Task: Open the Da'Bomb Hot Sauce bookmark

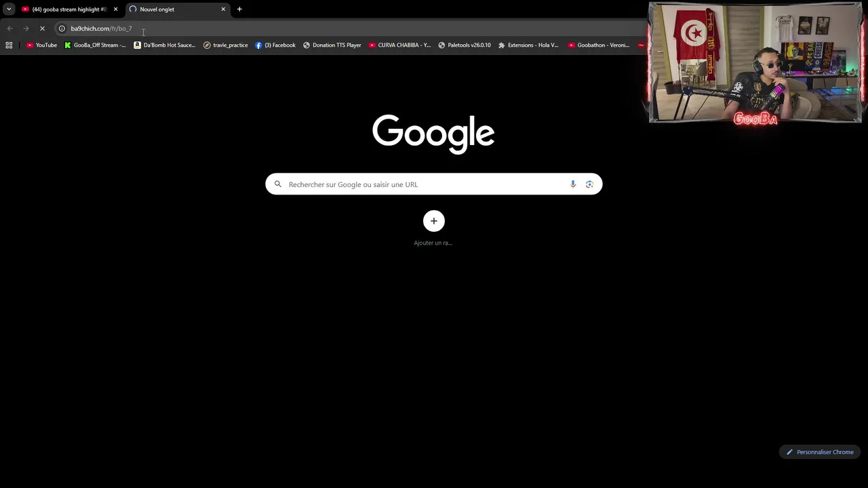Action: 165,45
